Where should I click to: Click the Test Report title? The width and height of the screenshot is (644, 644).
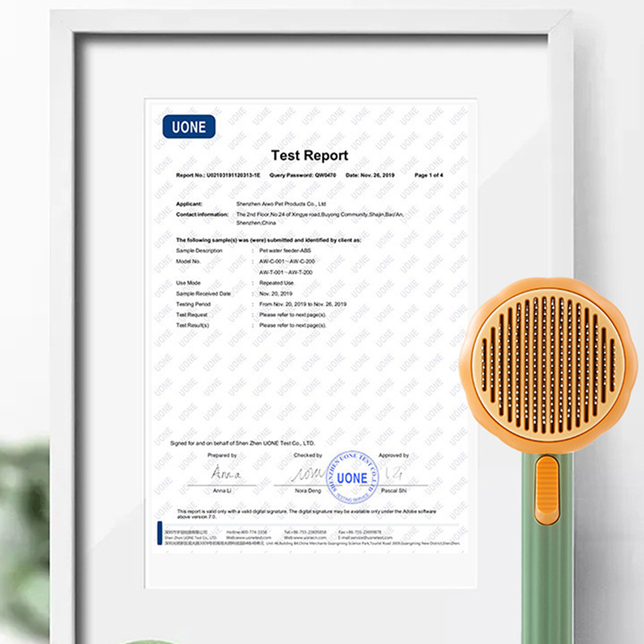tap(309, 156)
